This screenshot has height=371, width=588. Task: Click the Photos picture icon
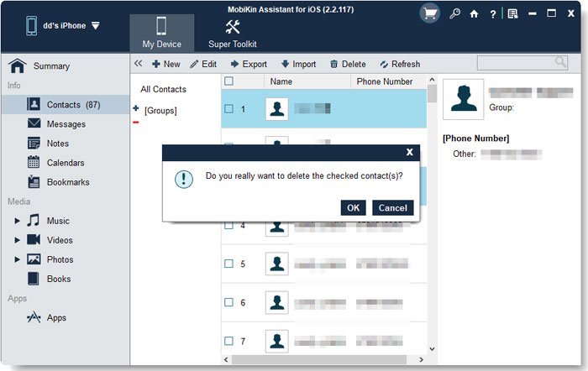(x=34, y=259)
